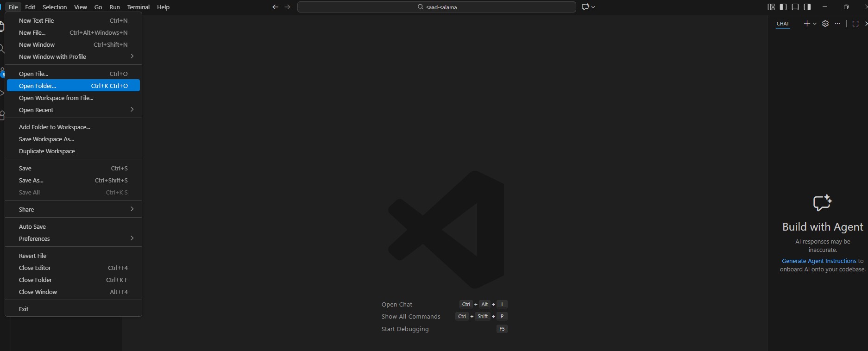Image resolution: width=868 pixels, height=351 pixels.
Task: Choose Close Folder
Action: pyautogui.click(x=73, y=280)
